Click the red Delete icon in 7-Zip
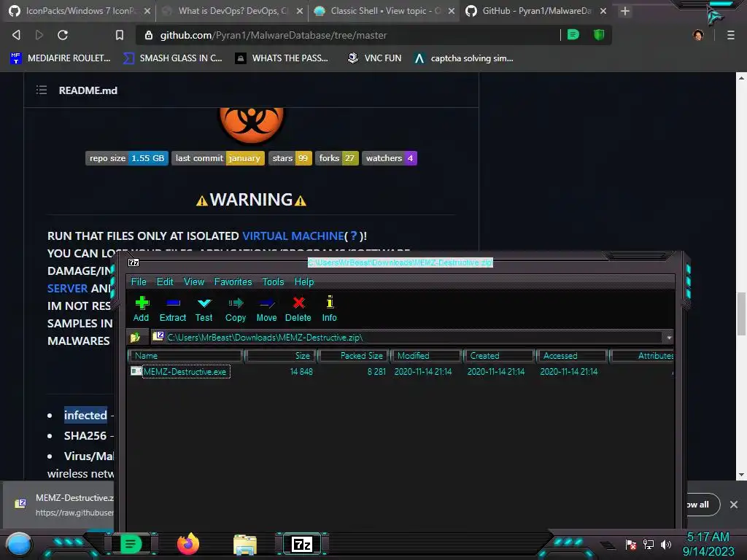Screen dimensions: 747x560 pyautogui.click(x=298, y=309)
